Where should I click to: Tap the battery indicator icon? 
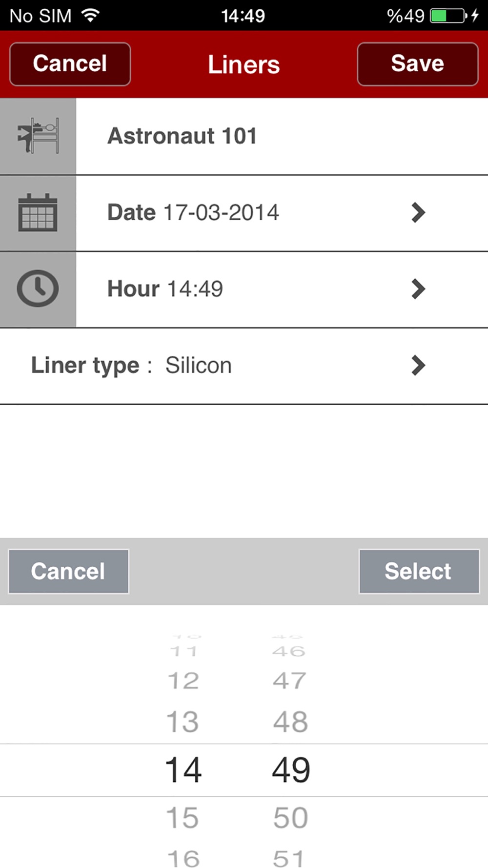pos(447,16)
